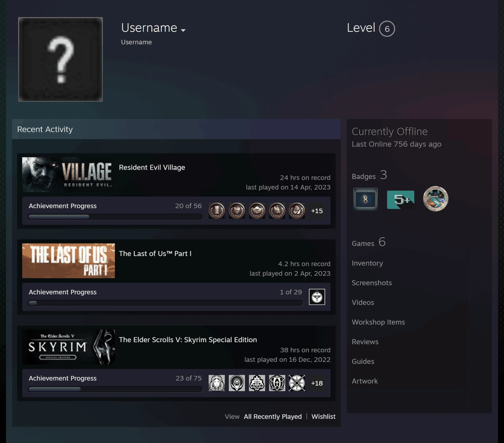Open the 5+ game collector badge

(401, 199)
